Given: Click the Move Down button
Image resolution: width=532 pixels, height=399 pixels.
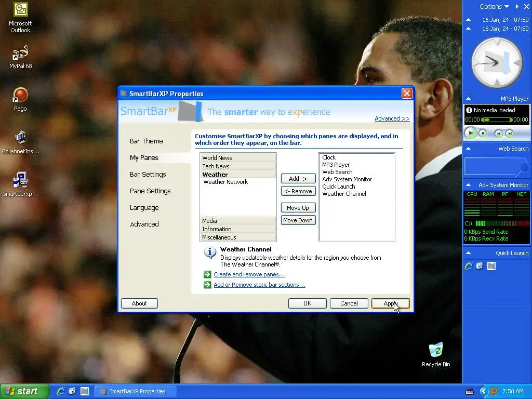Looking at the screenshot, I should [298, 220].
